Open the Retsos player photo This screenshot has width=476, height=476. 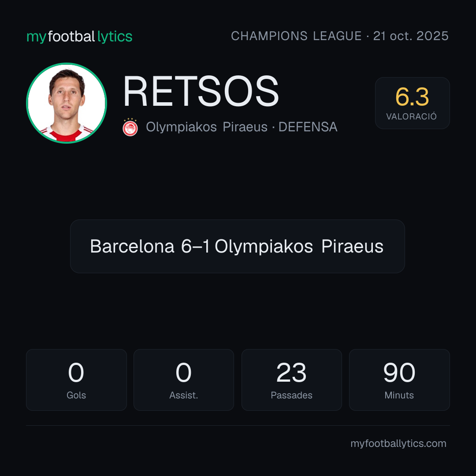point(67,103)
